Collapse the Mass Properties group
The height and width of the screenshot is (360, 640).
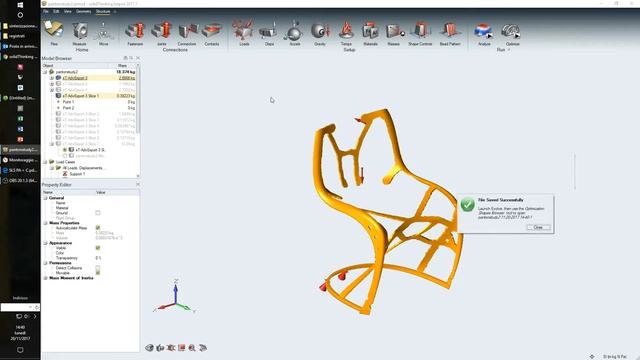click(45, 223)
